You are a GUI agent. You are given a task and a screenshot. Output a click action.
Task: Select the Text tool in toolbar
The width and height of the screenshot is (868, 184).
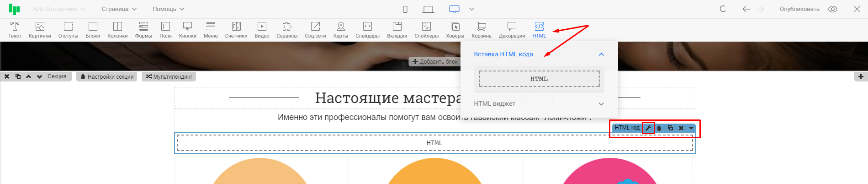click(15, 30)
